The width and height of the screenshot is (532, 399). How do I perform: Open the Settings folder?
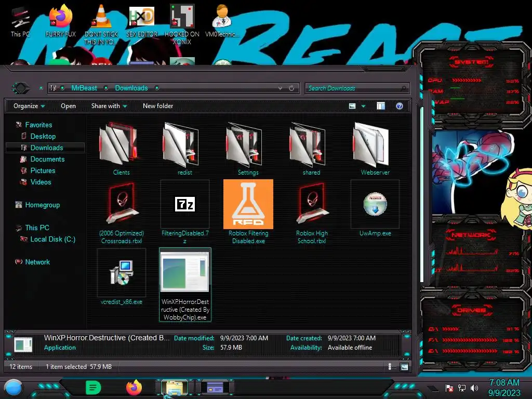tap(248, 148)
